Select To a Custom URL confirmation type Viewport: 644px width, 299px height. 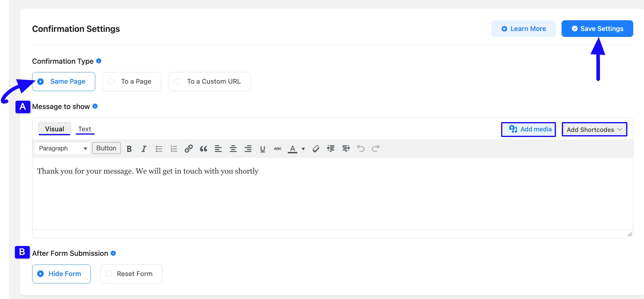pyautogui.click(x=210, y=82)
